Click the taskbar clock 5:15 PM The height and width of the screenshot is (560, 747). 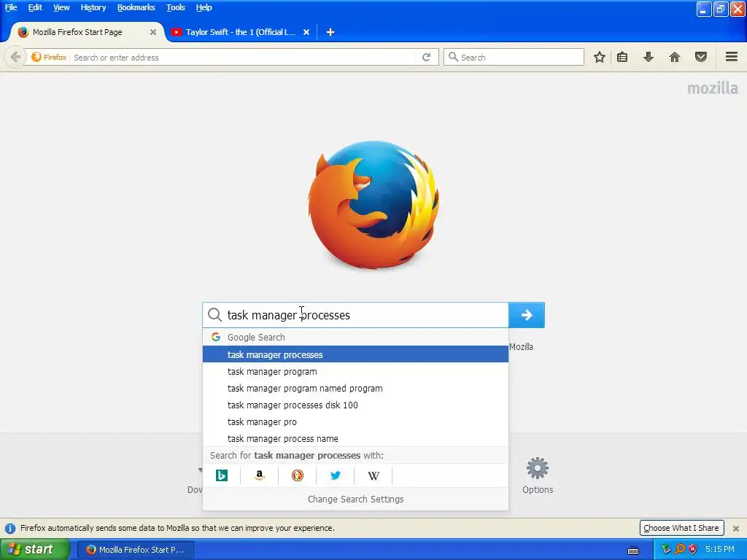coord(720,549)
